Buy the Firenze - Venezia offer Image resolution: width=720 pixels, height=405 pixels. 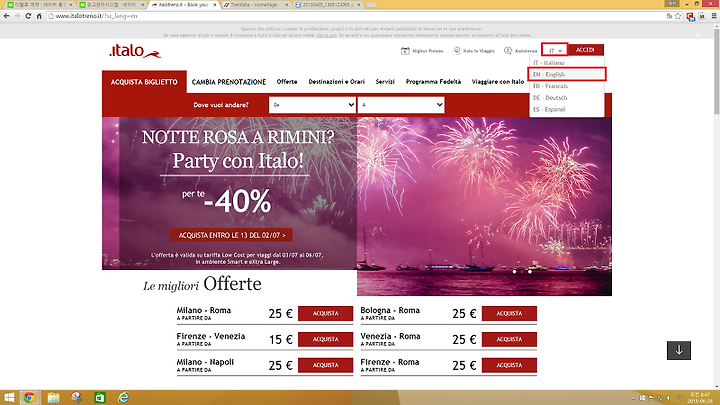[326, 339]
